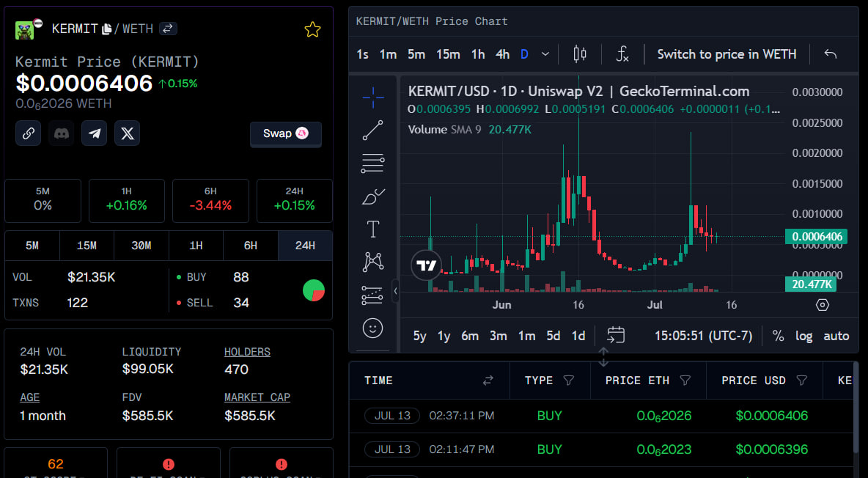
Task: Open the Discord icon
Action: click(62, 133)
